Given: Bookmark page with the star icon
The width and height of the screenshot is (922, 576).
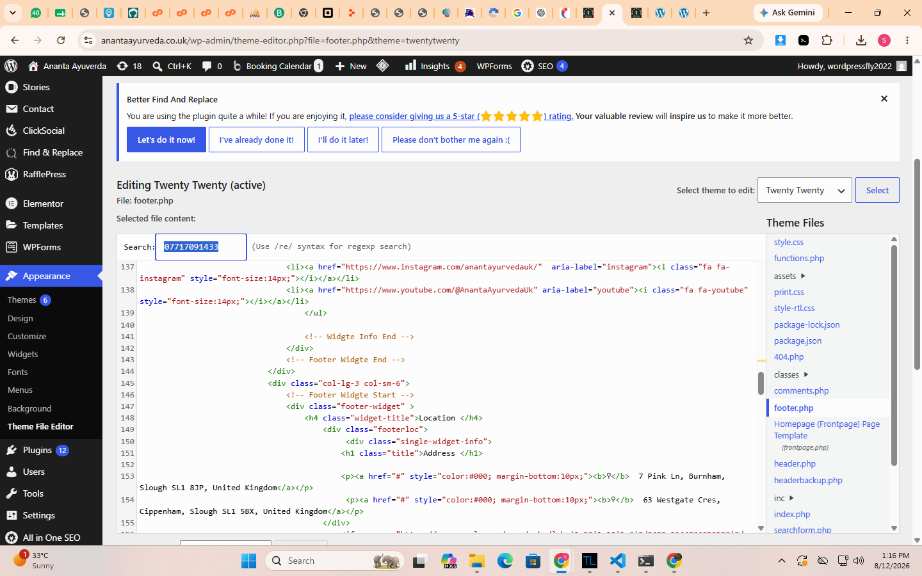Looking at the screenshot, I should (748, 40).
